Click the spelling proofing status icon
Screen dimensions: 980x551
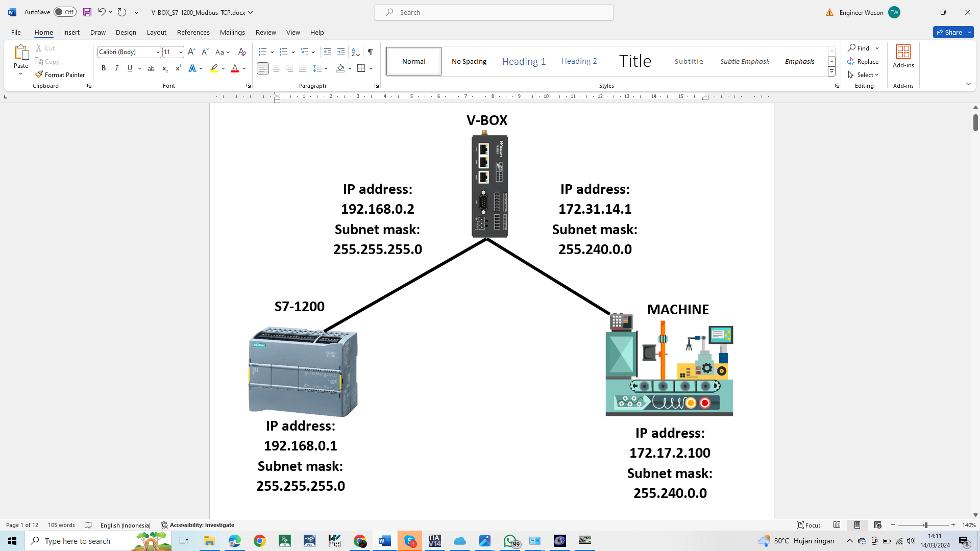88,525
